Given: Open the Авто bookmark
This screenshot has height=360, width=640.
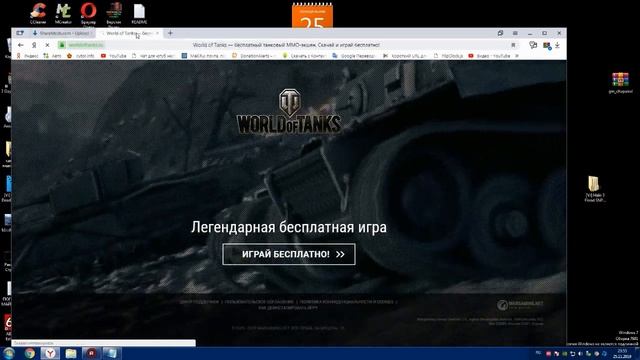Looking at the screenshot, I should pos(52,56).
